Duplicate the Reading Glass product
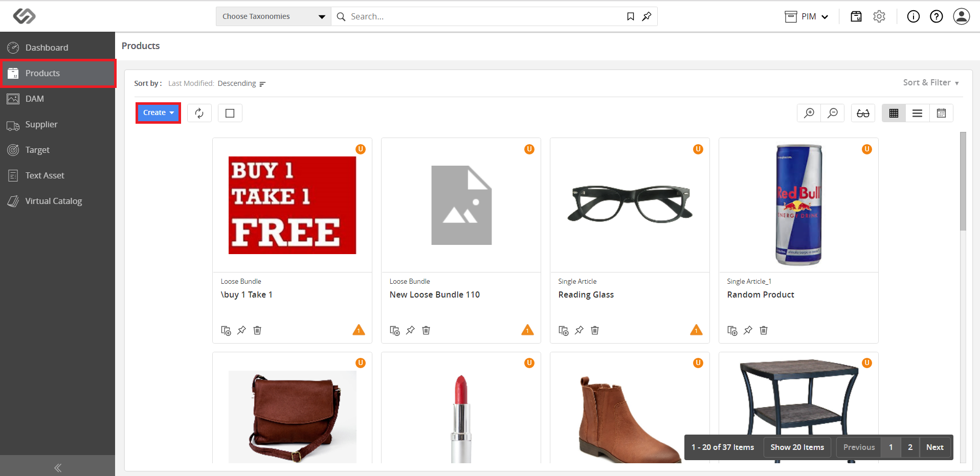980x476 pixels. (x=563, y=330)
